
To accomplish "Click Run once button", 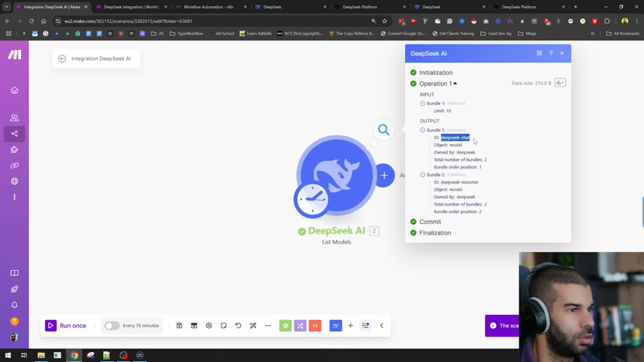I will pyautogui.click(x=66, y=326).
